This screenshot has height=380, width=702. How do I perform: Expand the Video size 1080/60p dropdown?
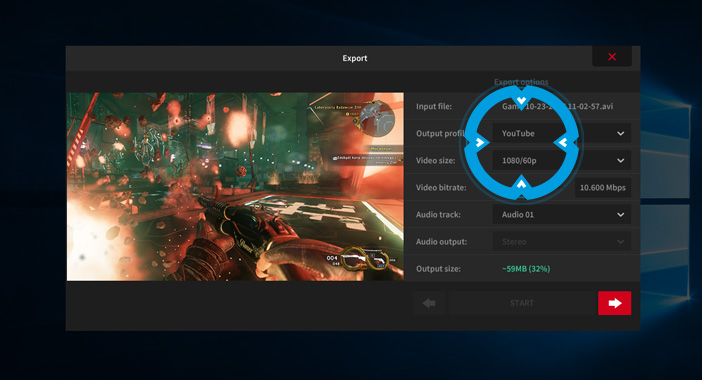(x=561, y=160)
